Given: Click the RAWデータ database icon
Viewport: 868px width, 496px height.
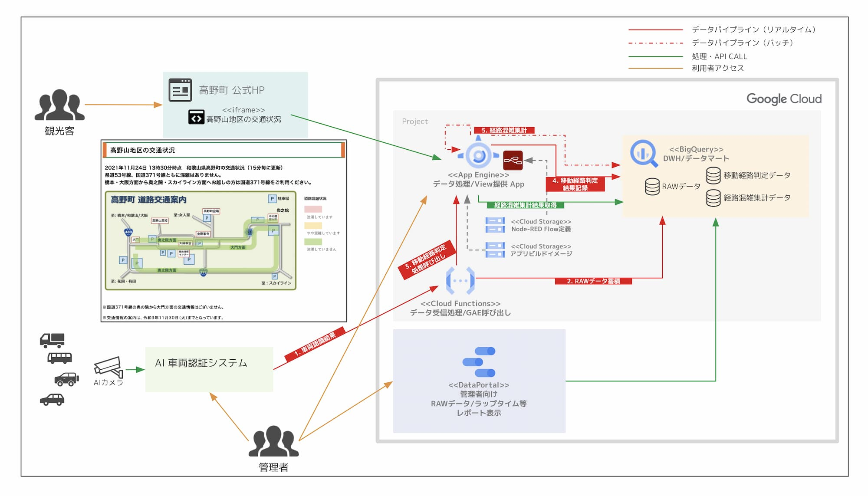Looking at the screenshot, I should 652,187.
